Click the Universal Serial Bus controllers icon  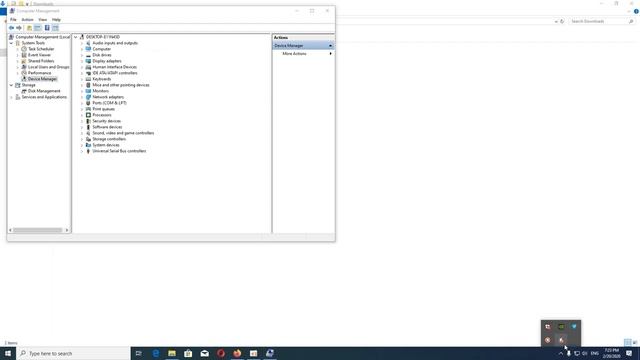(x=88, y=151)
